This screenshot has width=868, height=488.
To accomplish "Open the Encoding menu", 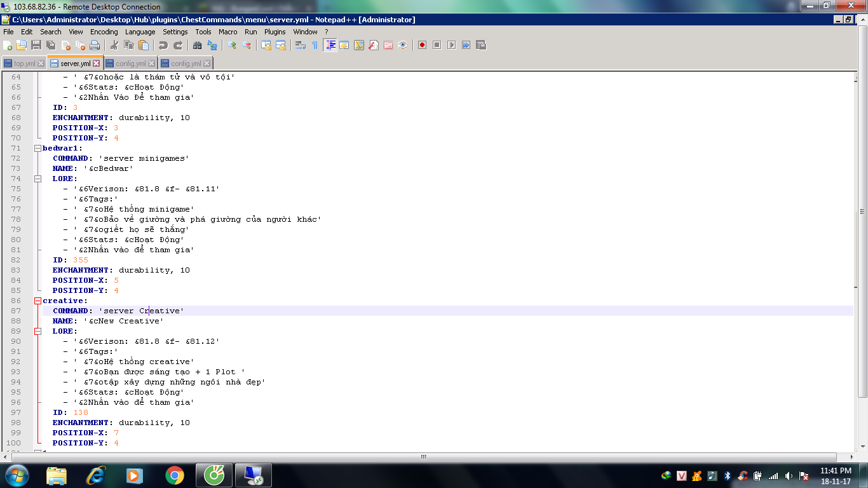I will point(104,32).
